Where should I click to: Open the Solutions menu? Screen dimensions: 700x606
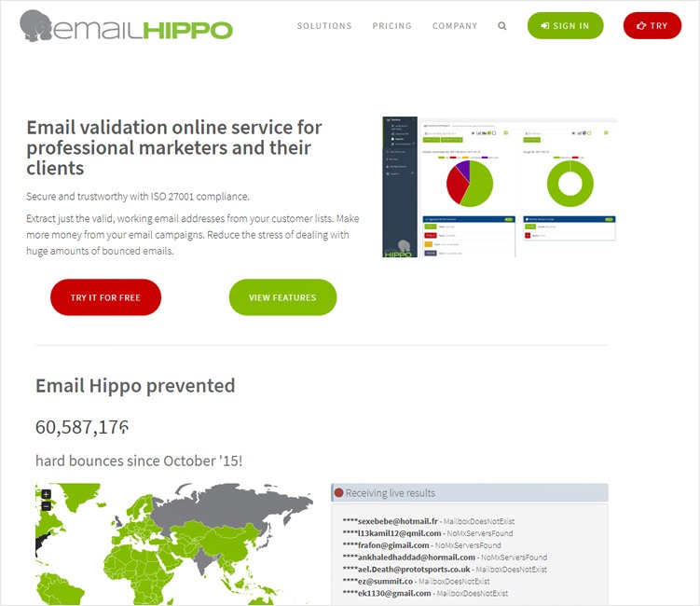click(x=324, y=26)
